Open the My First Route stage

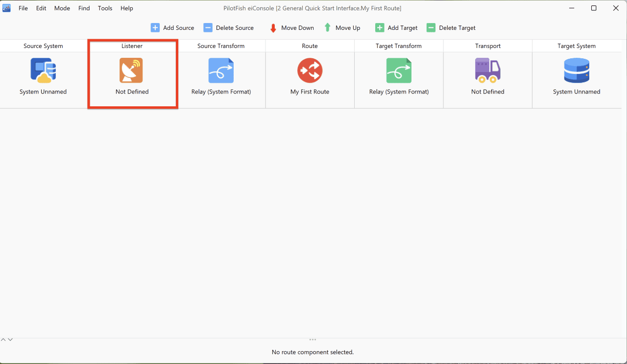[310, 71]
